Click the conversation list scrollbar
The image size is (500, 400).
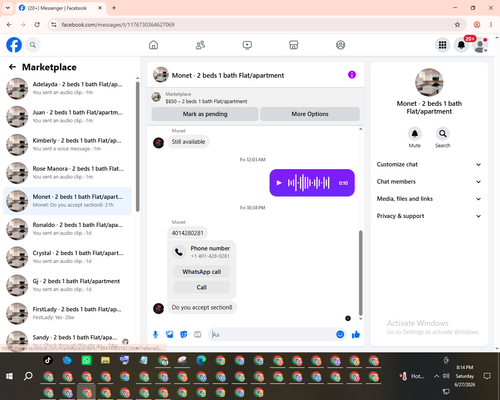point(137,147)
